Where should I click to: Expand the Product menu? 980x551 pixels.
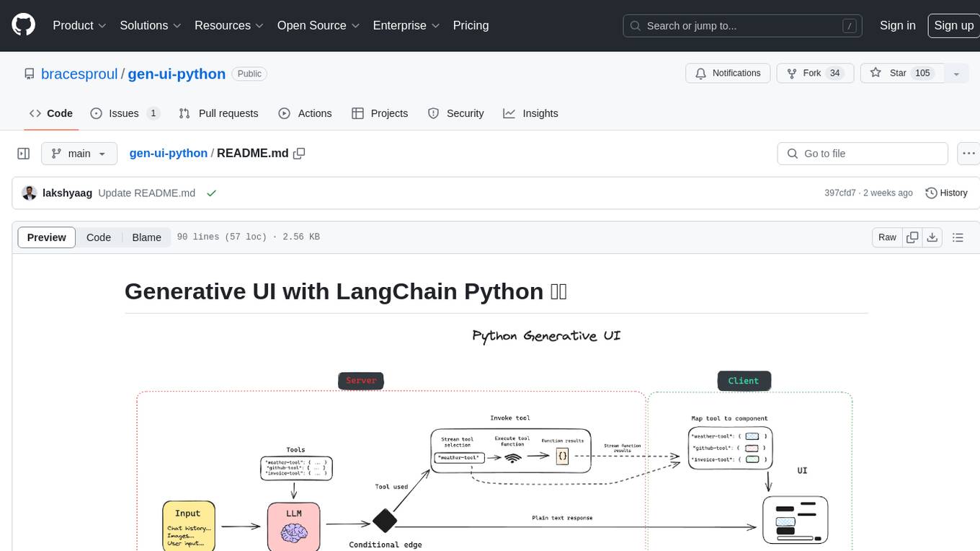pos(79,25)
